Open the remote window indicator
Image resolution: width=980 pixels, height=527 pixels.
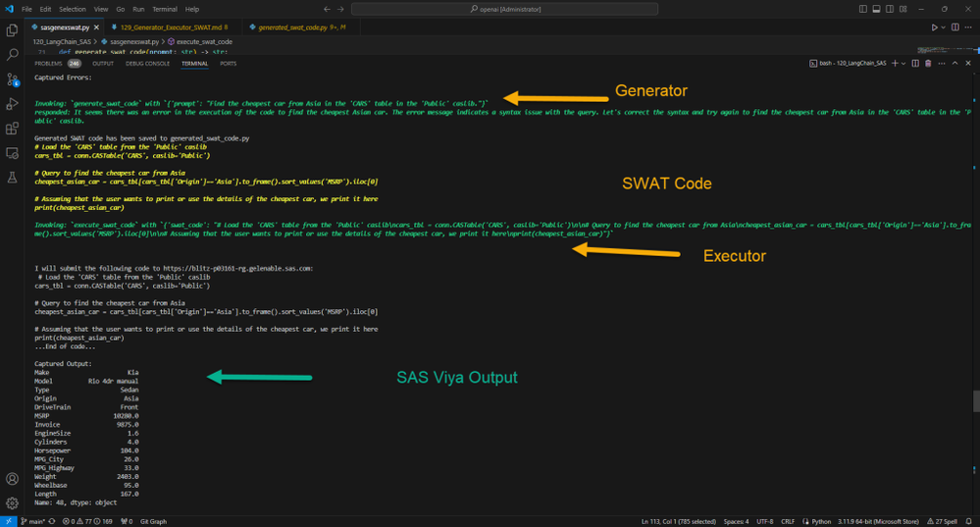point(8,521)
